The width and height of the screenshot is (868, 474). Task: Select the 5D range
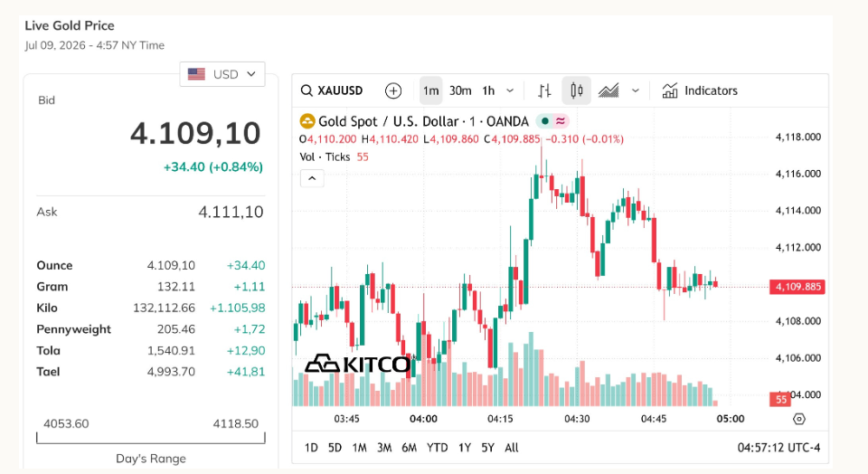[335, 448]
